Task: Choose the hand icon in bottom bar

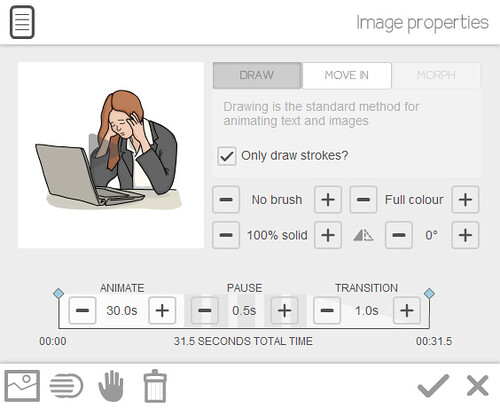Action: [111, 386]
